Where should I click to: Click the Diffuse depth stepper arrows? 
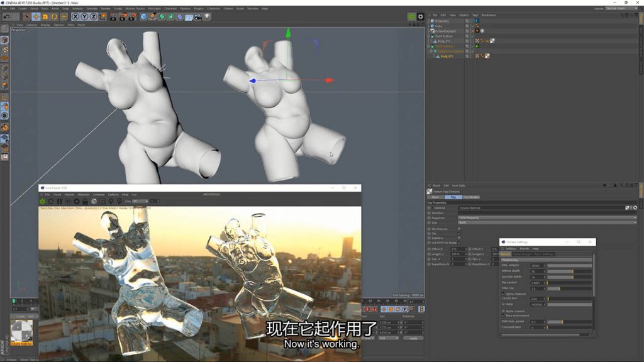pyautogui.click(x=545, y=271)
